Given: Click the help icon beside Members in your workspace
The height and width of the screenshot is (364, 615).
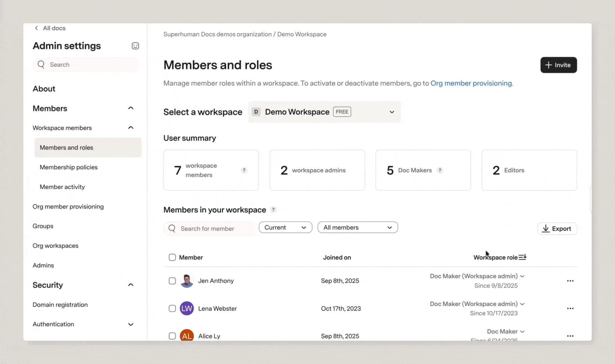Looking at the screenshot, I should pos(273,210).
